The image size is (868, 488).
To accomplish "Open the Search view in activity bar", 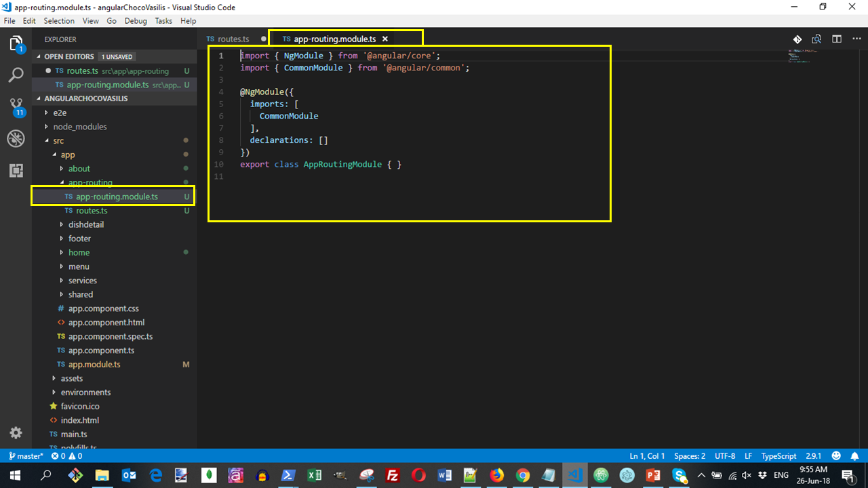I will click(16, 75).
